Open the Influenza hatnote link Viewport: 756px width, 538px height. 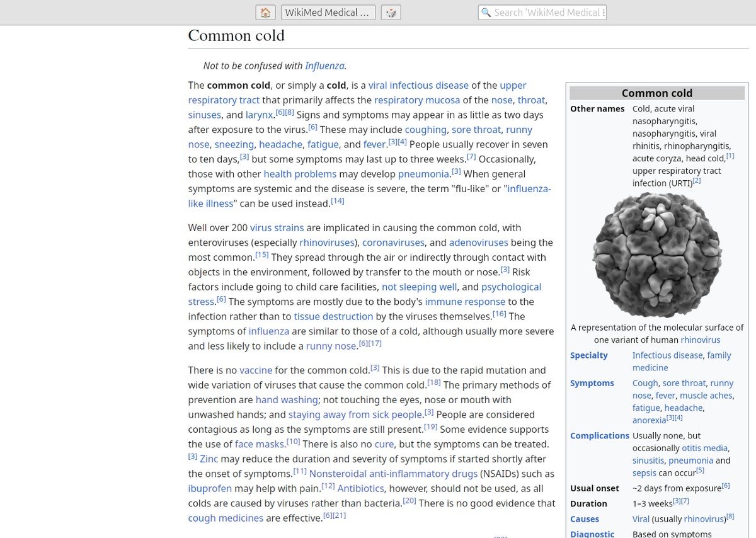tap(324, 66)
